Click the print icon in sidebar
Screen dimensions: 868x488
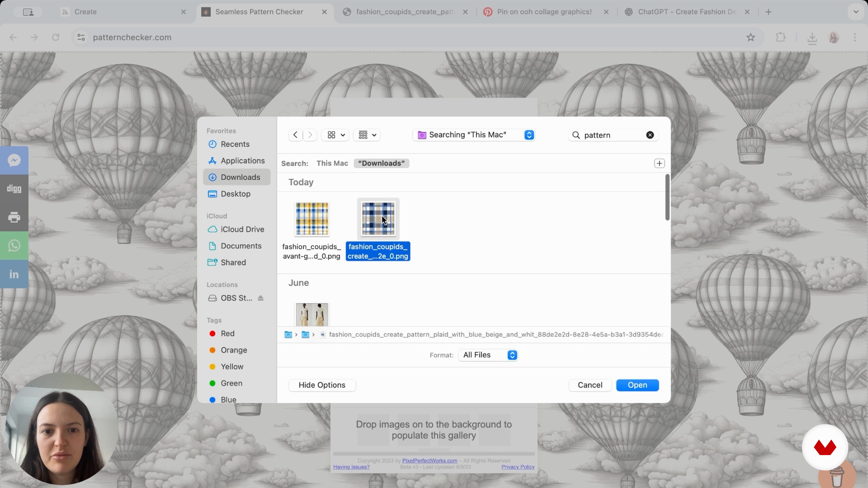click(14, 217)
